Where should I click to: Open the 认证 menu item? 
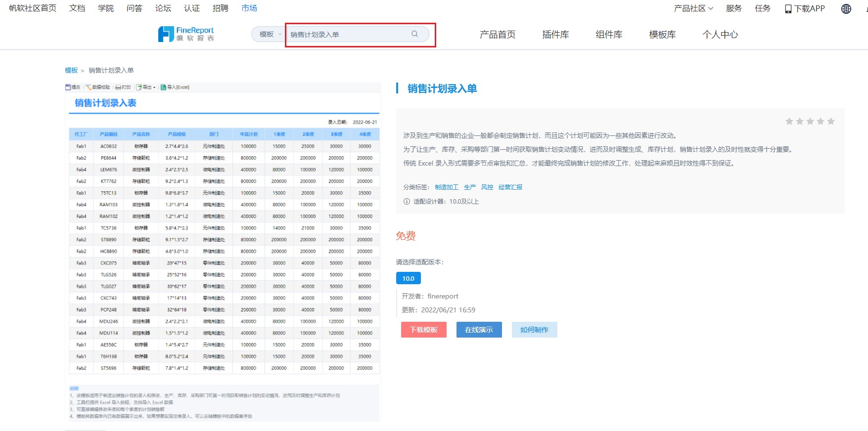click(192, 8)
